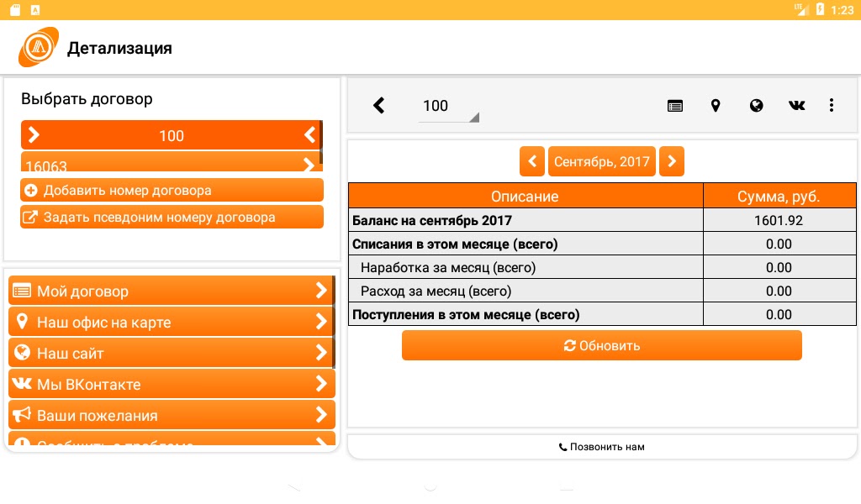The width and height of the screenshot is (861, 504).
Task: Select the Сентябрь, 2017 month button
Action: tap(601, 161)
